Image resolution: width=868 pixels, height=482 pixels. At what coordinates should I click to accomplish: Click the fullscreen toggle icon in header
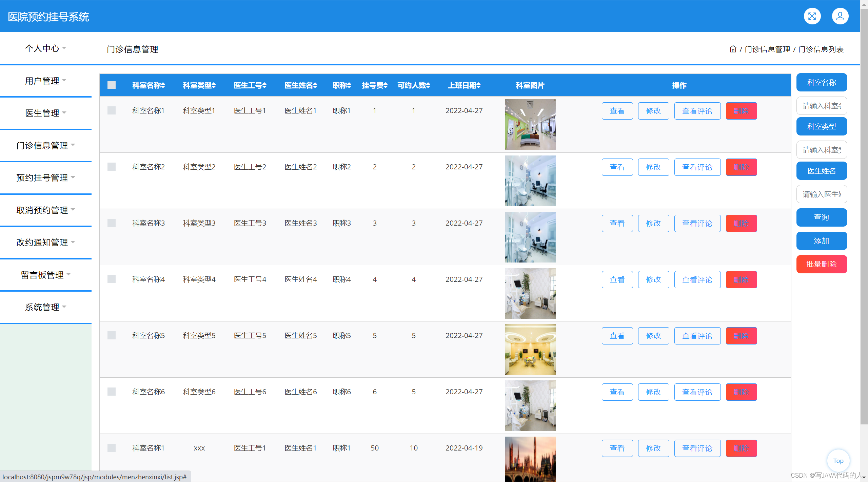point(812,16)
